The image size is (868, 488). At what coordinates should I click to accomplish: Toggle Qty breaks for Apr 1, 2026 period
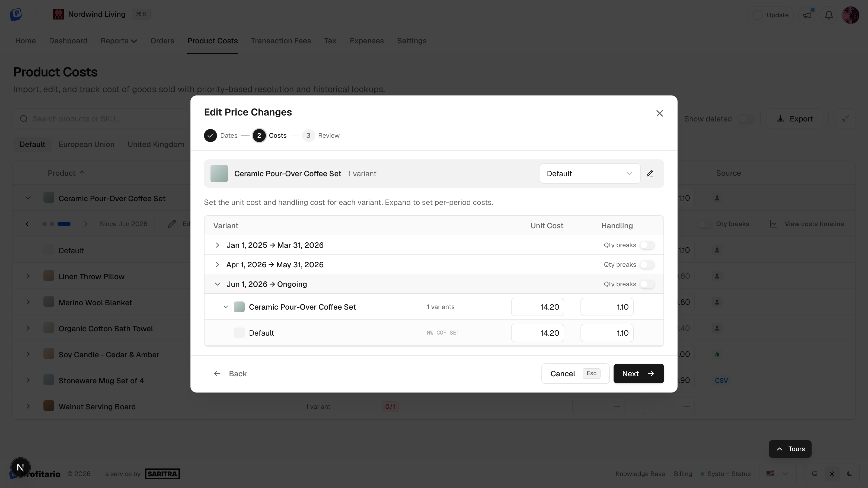[647, 265]
